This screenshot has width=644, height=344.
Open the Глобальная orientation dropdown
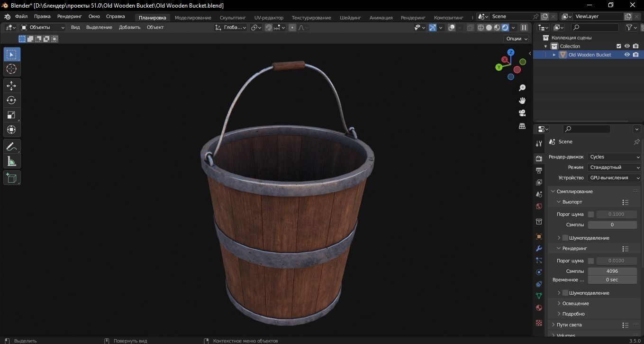tap(231, 28)
